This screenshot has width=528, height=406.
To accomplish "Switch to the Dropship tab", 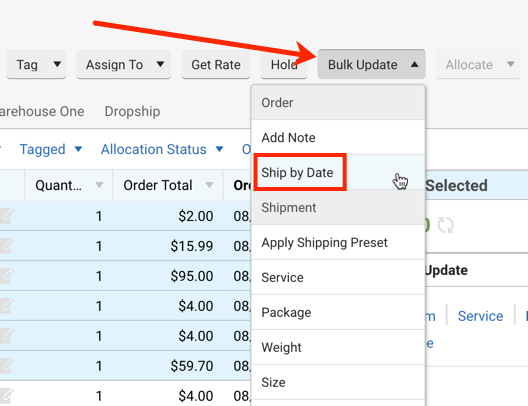I will pos(132,111).
